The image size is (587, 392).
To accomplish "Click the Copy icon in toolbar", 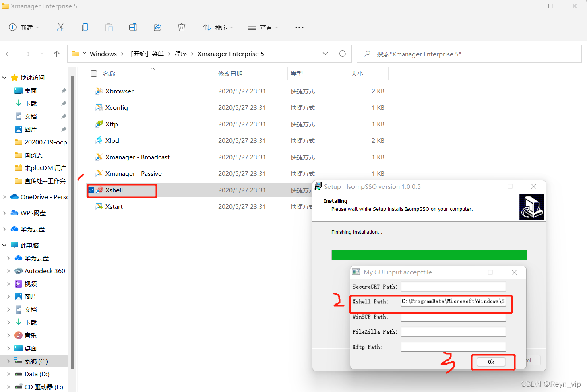I will pos(85,27).
